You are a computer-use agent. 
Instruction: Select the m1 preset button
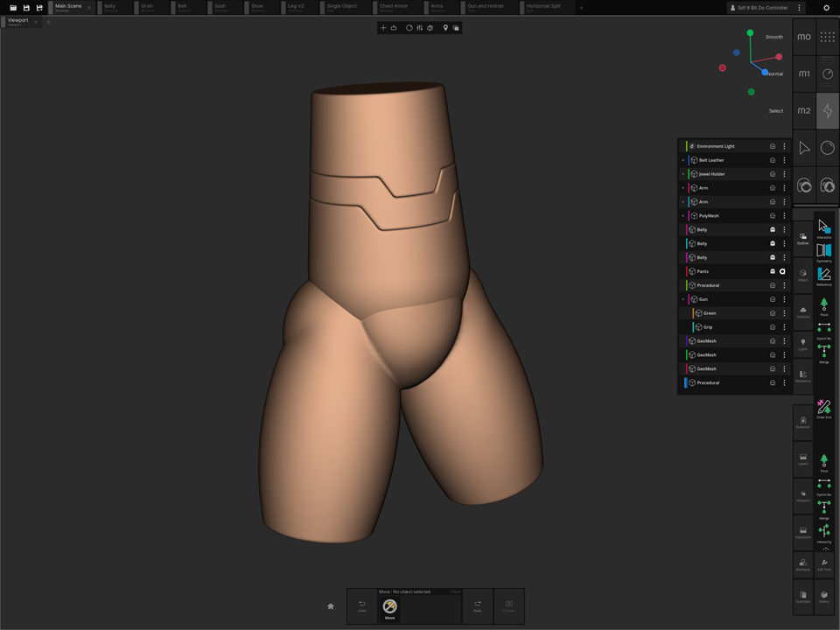[804, 73]
